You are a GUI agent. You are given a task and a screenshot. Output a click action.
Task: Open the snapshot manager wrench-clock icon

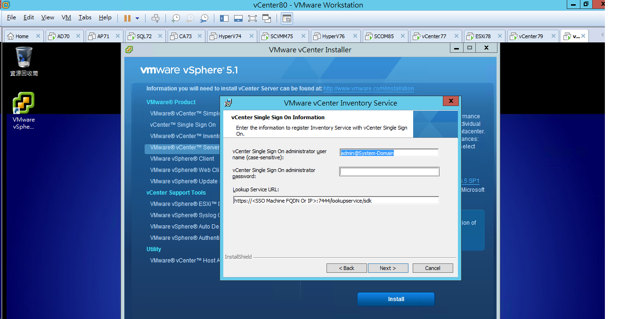tap(204, 18)
